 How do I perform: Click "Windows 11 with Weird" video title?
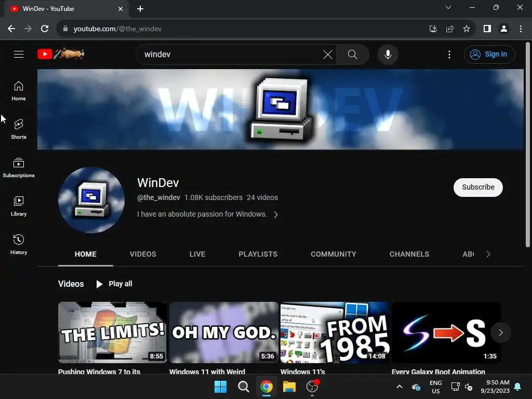(207, 371)
